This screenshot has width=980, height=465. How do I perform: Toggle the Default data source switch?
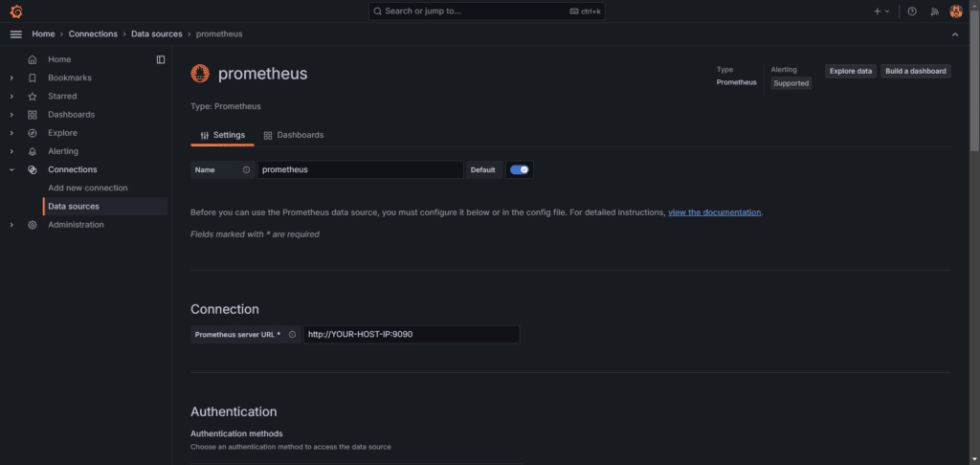[x=520, y=169]
